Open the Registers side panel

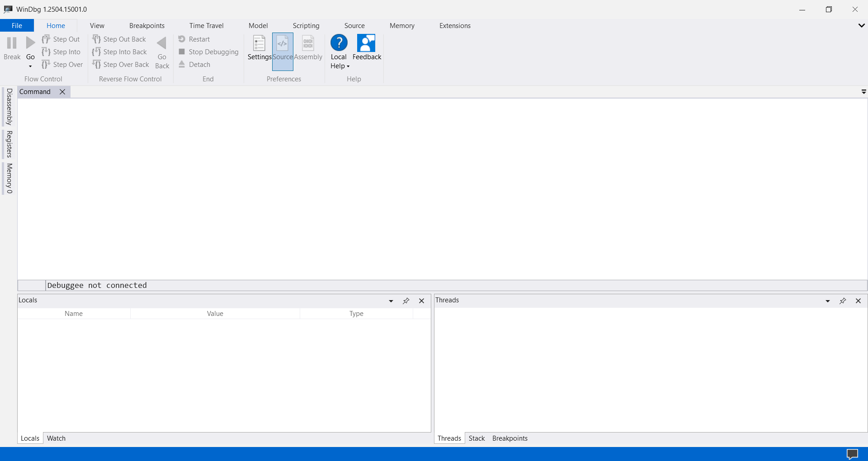click(9, 144)
